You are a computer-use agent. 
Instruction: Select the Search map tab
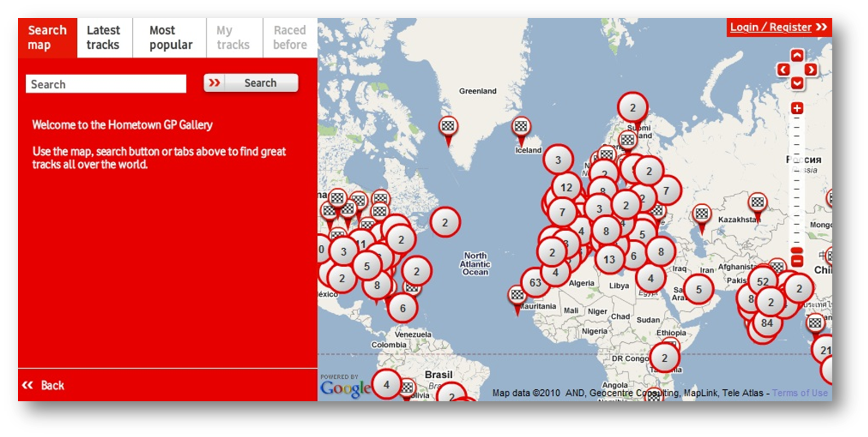coord(47,38)
